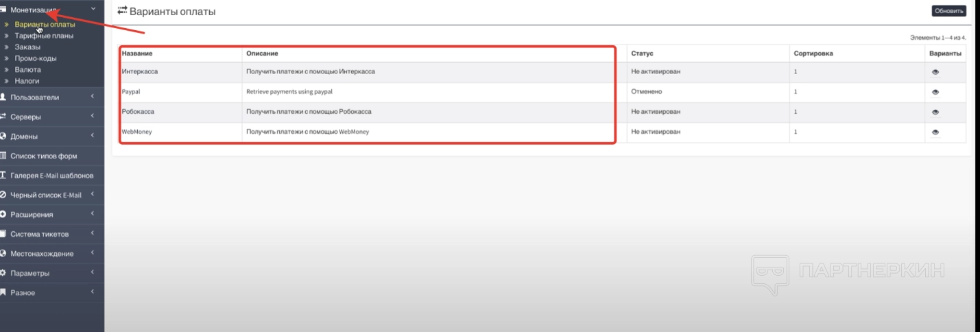
Task: Sort by the Сортировка column header
Action: coord(813,53)
